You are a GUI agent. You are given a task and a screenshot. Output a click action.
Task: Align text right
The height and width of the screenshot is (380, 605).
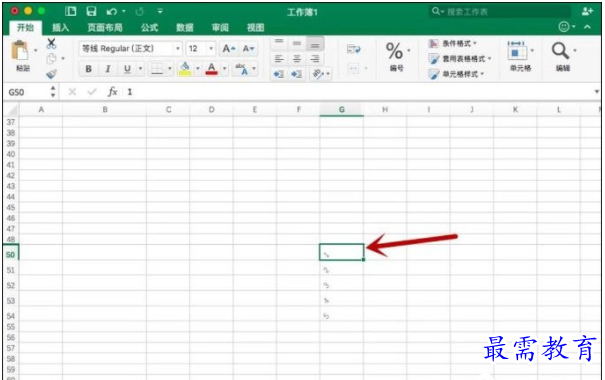point(315,59)
